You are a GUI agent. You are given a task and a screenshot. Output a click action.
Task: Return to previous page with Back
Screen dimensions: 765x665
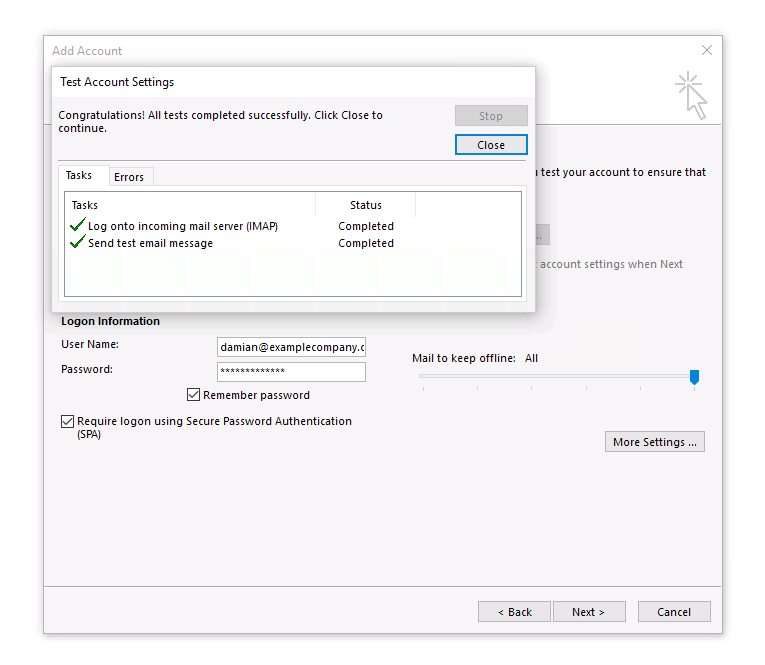514,612
